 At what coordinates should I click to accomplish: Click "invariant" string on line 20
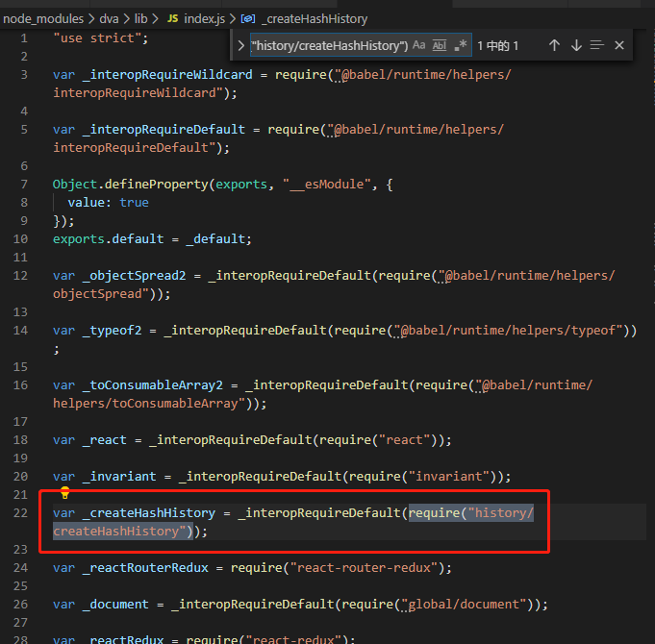(x=449, y=477)
